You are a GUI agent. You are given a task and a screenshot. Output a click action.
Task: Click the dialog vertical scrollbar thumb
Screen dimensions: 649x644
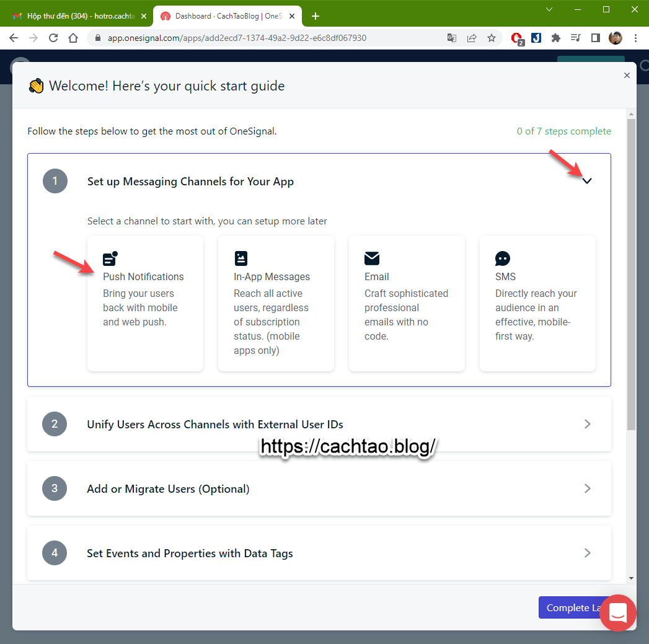[x=631, y=275]
